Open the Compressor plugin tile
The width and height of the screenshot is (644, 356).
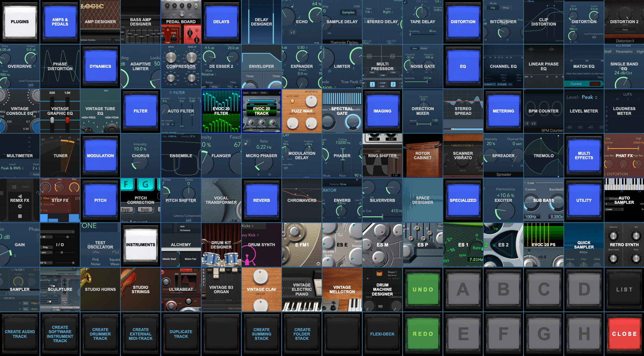(x=181, y=66)
